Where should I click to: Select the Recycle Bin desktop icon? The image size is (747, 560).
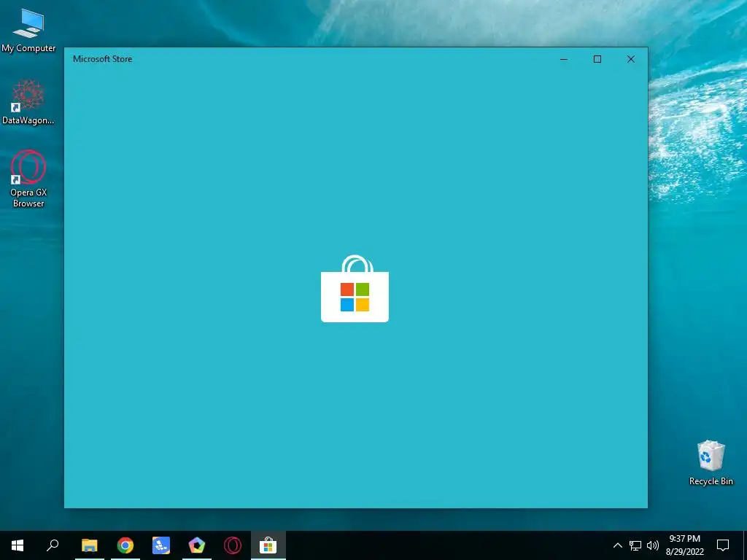pos(711,463)
